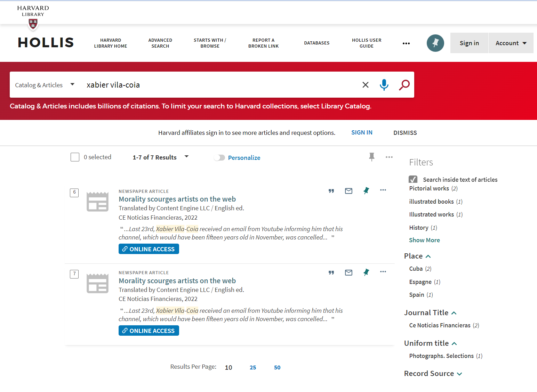Click SIGN IN link in affiliates banner
537x392 pixels.
point(362,132)
